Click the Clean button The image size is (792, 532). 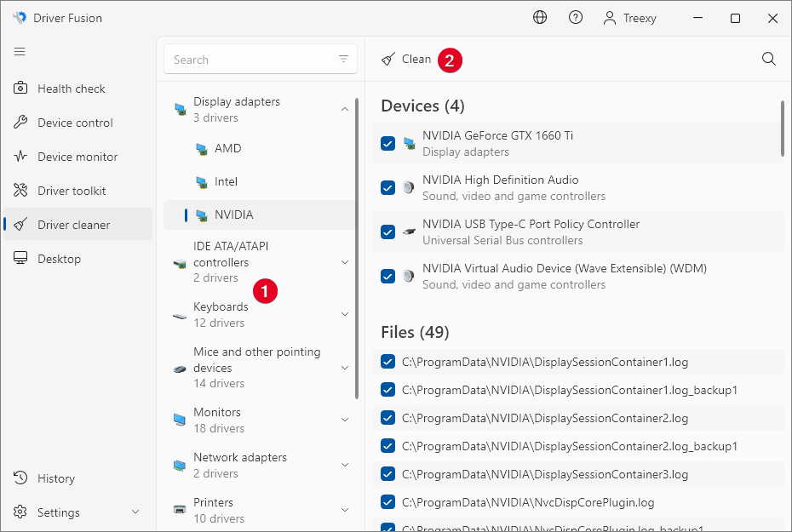[x=406, y=59]
